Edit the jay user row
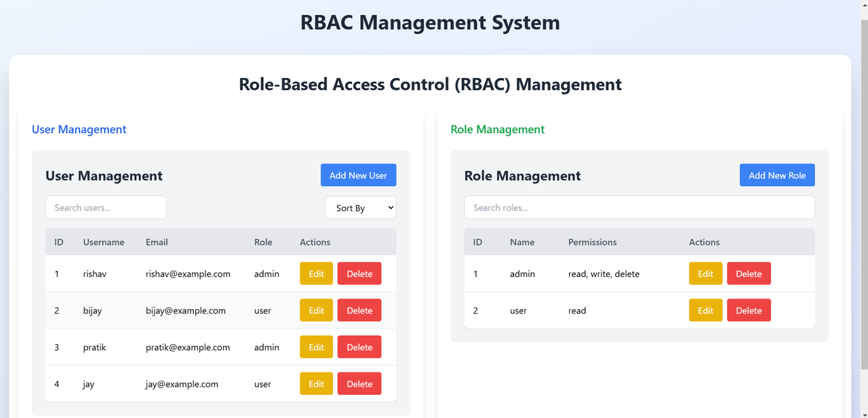This screenshot has height=418, width=868. coord(316,383)
